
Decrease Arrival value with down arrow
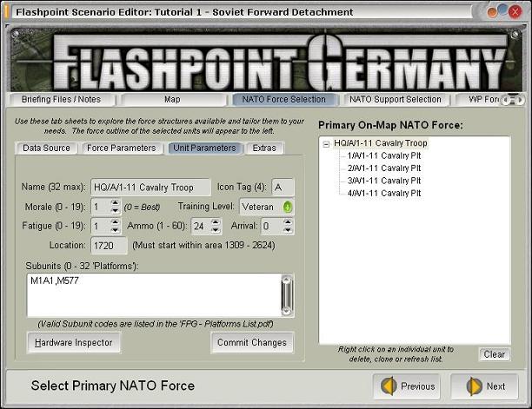click(288, 230)
